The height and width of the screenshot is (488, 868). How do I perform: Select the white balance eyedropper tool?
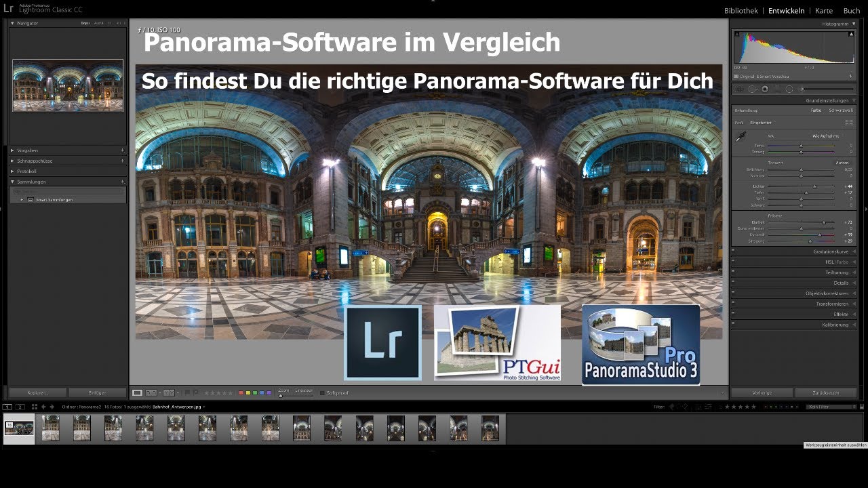[x=741, y=137]
